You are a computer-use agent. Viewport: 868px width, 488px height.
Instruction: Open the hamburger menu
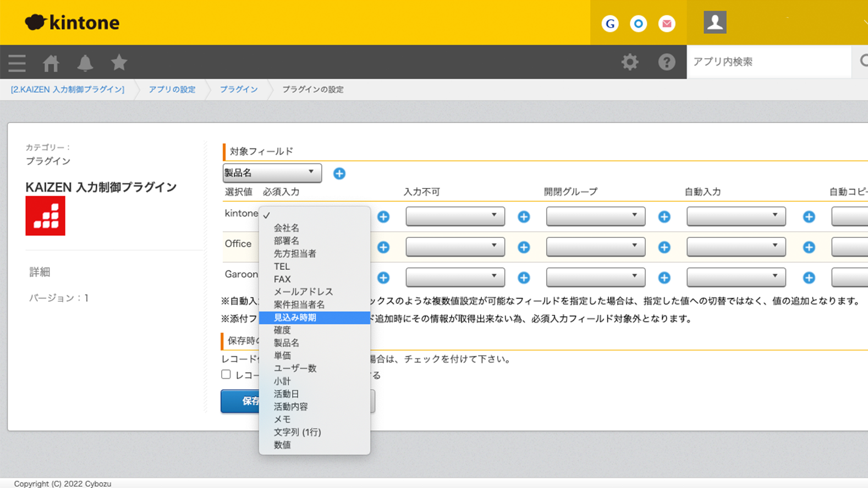17,63
